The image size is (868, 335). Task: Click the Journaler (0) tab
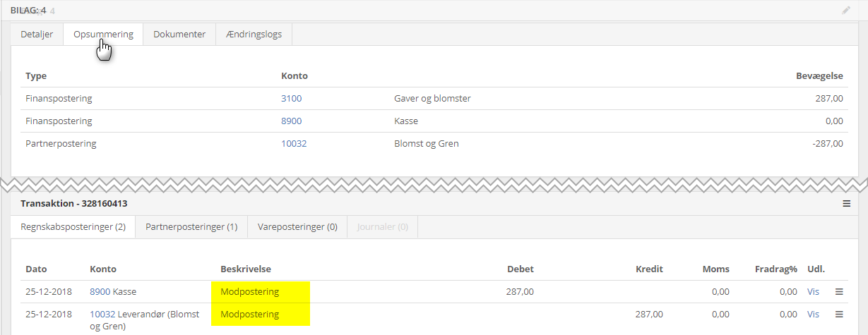[383, 227]
